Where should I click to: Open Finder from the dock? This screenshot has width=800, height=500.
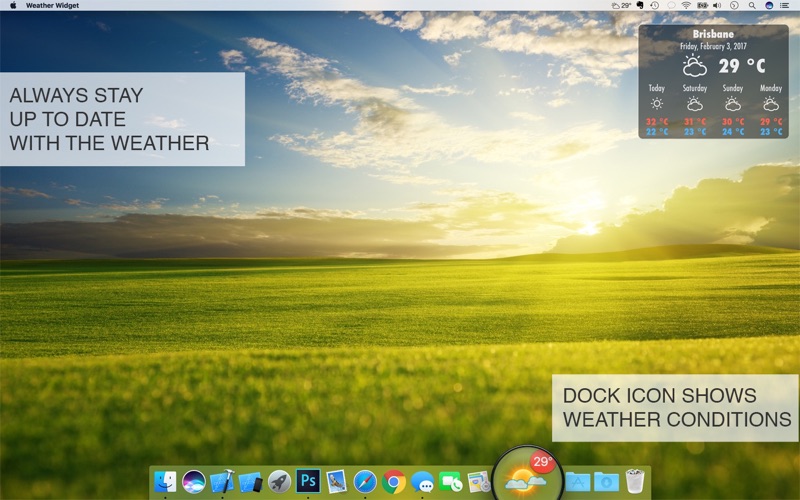pos(165,481)
